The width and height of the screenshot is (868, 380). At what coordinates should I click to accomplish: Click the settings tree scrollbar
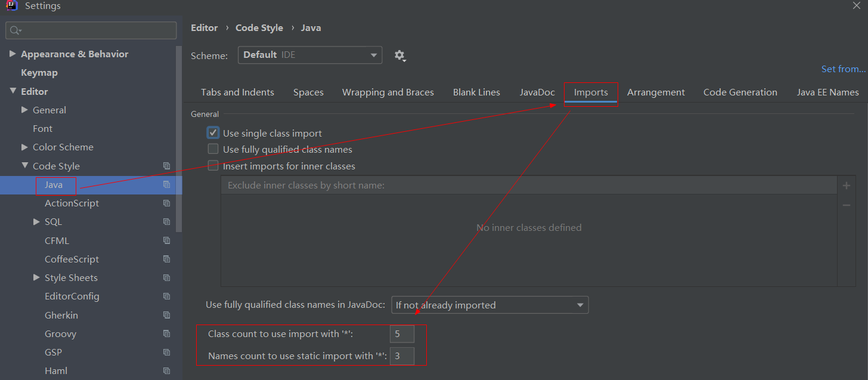(x=179, y=139)
